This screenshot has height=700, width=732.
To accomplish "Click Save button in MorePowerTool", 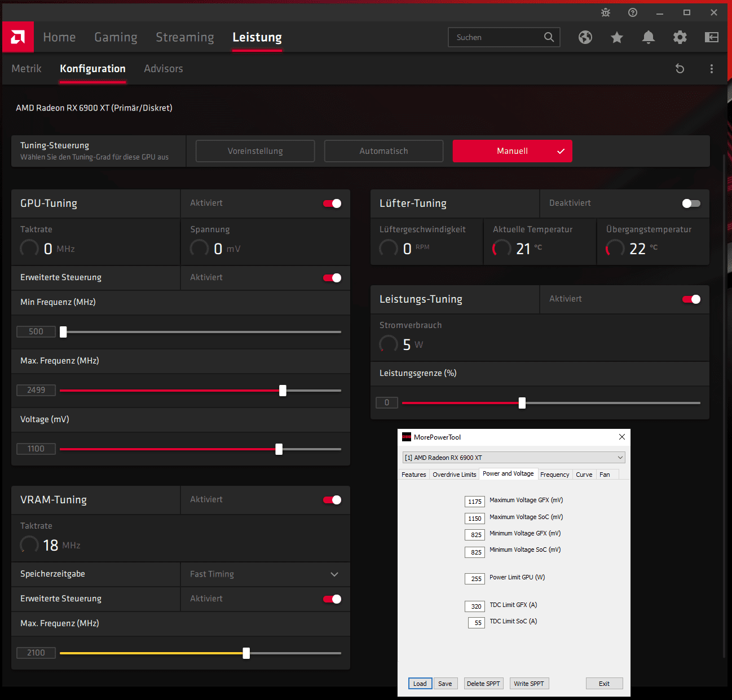I will (445, 684).
